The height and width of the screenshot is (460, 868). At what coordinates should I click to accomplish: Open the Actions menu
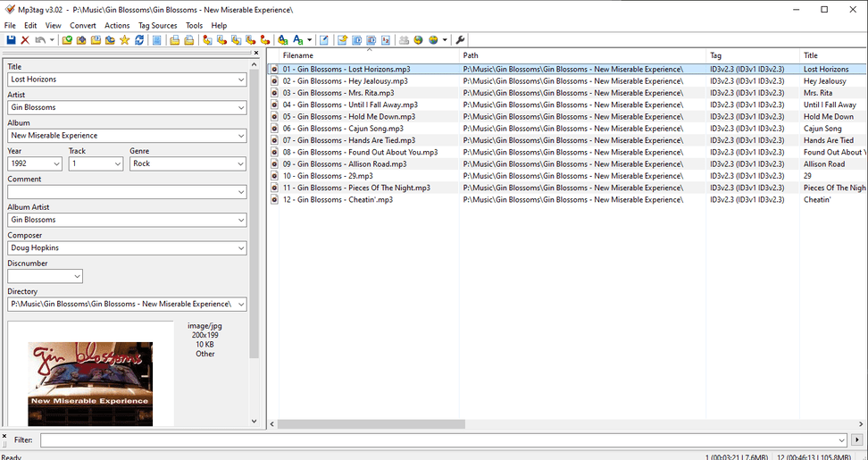click(117, 26)
